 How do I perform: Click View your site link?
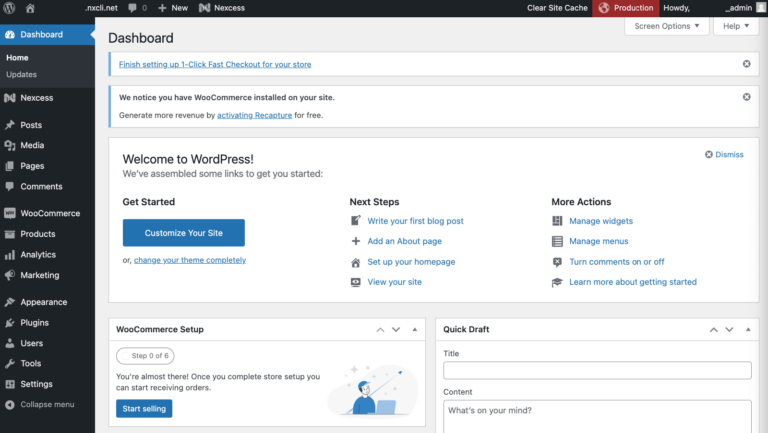(x=395, y=282)
